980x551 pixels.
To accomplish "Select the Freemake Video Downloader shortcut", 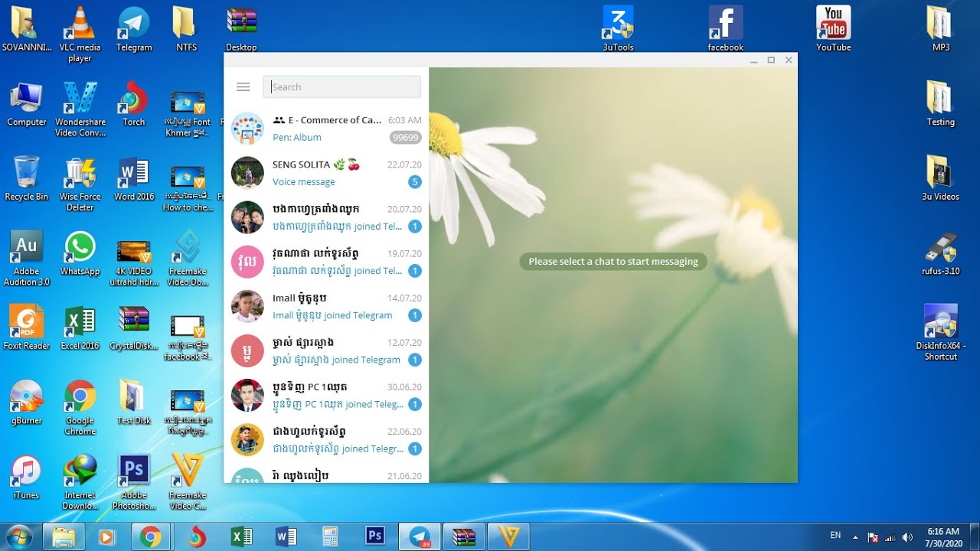I will coord(188,258).
